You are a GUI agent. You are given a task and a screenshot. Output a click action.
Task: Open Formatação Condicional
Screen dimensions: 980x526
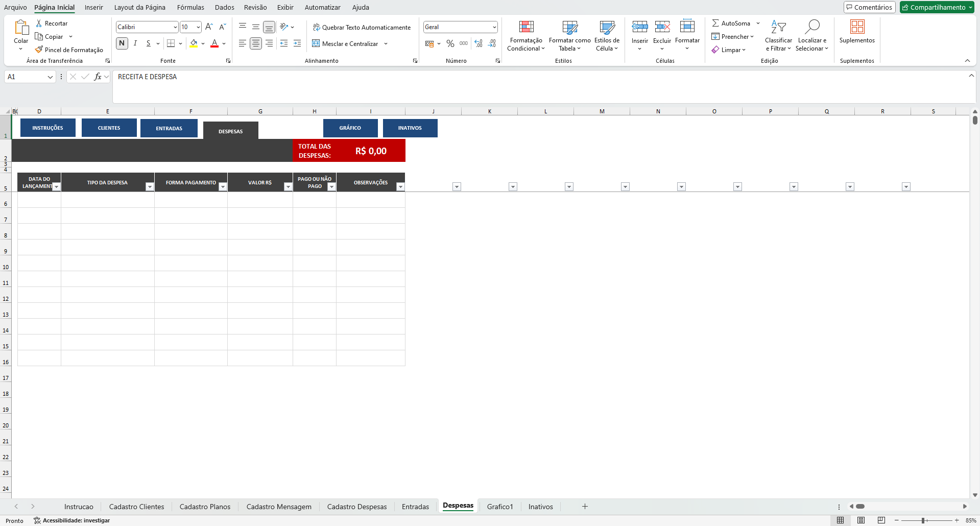pos(526,37)
